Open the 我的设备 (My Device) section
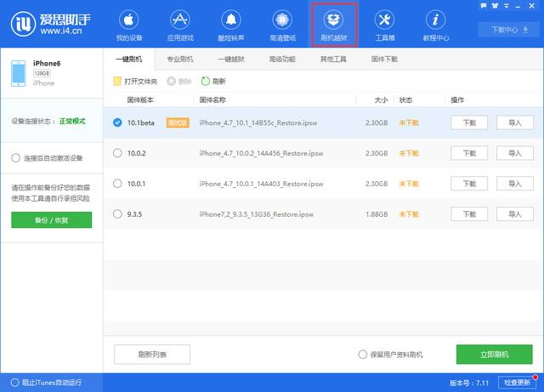 (129, 26)
